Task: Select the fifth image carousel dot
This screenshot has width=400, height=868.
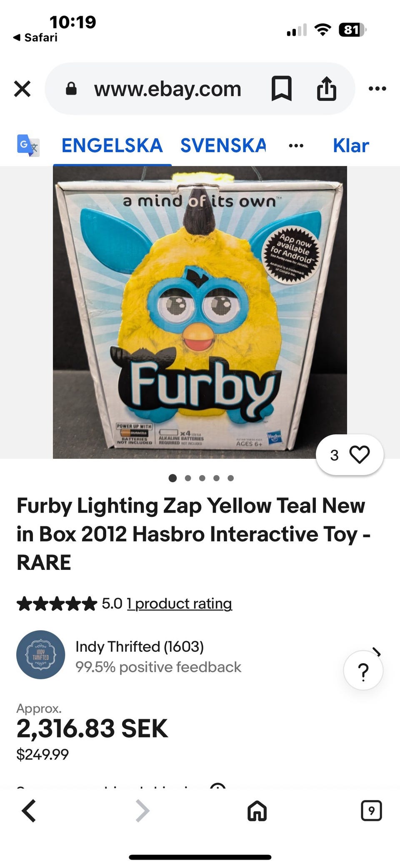Action: (x=230, y=478)
